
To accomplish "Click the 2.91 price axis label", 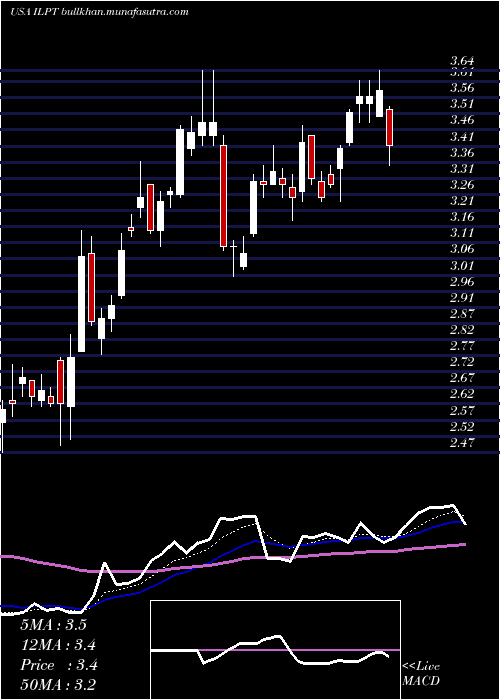I will (x=462, y=298).
